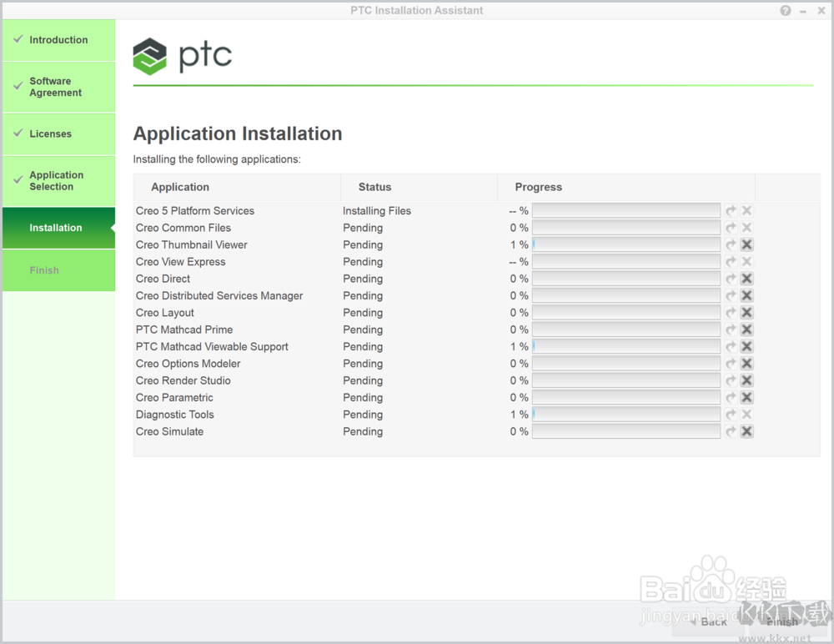Screen dimensions: 834x644
Task: Click the Status column header
Action: 419,187
